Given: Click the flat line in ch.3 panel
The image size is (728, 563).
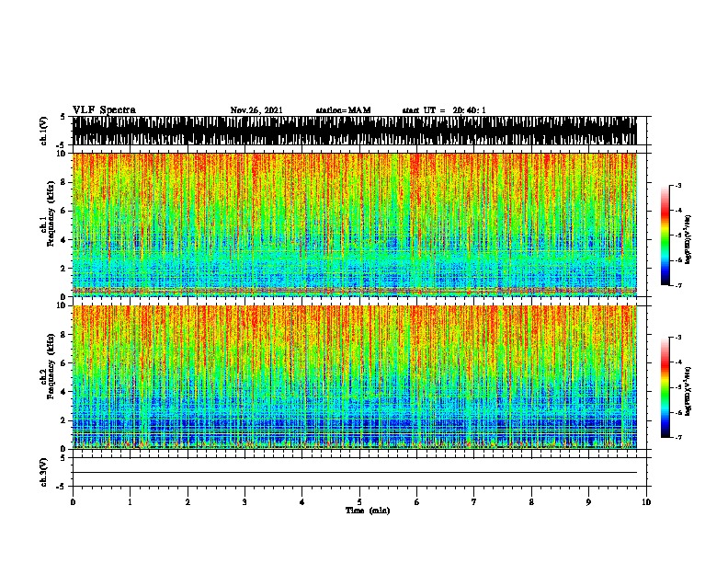Looking at the screenshot, I should [355, 473].
